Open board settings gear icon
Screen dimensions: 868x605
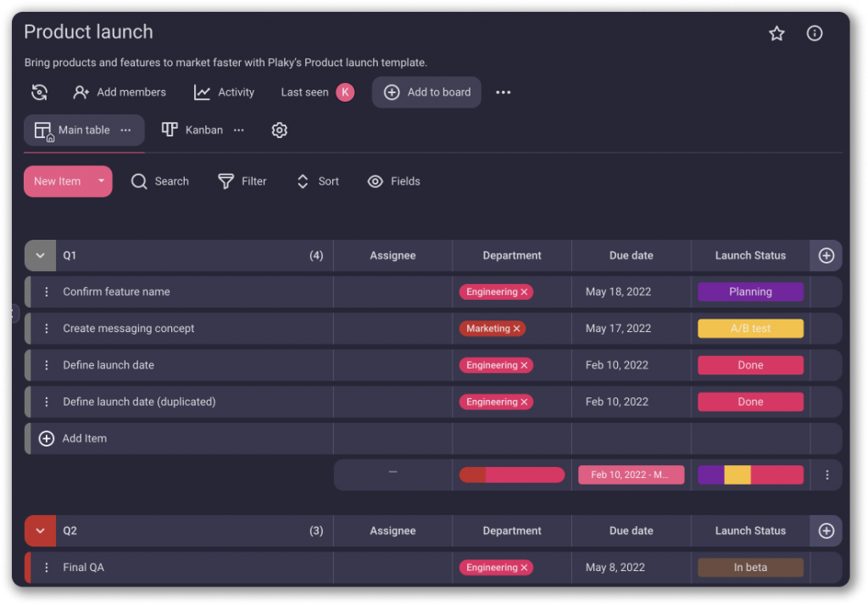[x=280, y=130]
